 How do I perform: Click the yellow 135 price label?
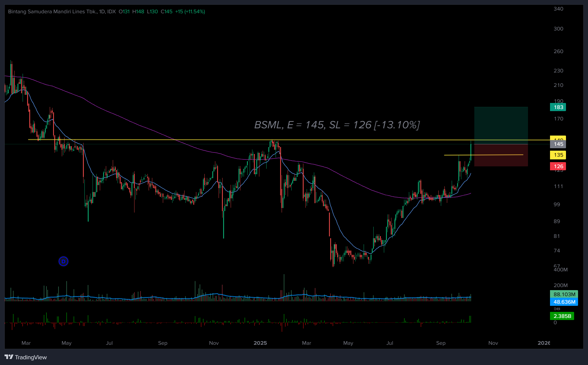click(558, 155)
